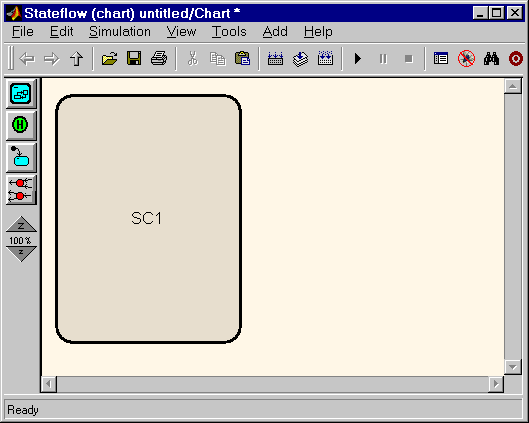This screenshot has width=529, height=423.
Task: Select the Default Transition tool
Action: tap(21, 157)
